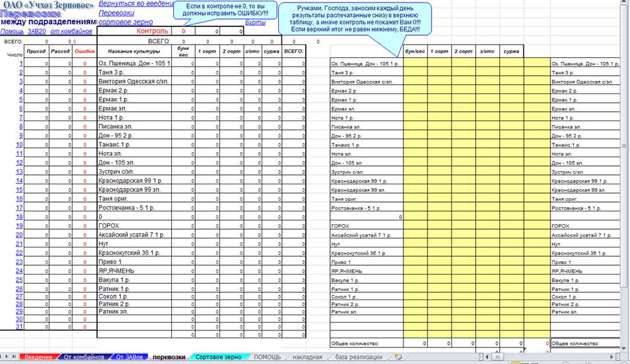Open day number 27 link
630x364 pixels.
[x=19, y=297]
